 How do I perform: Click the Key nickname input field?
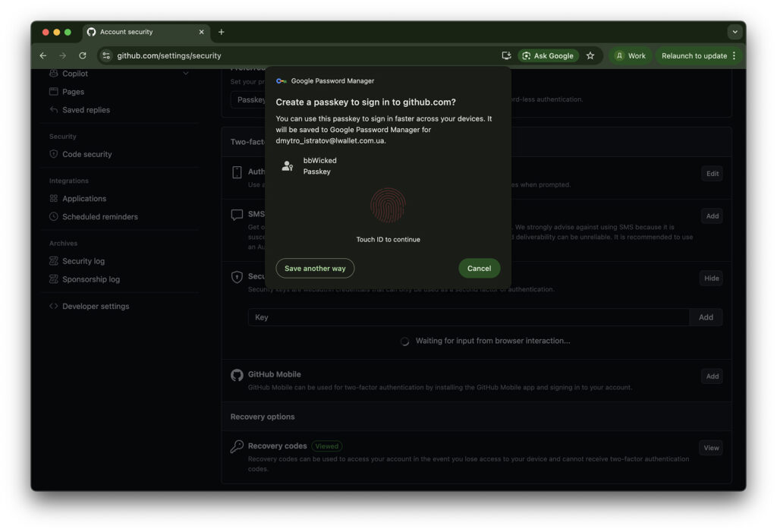pos(468,317)
